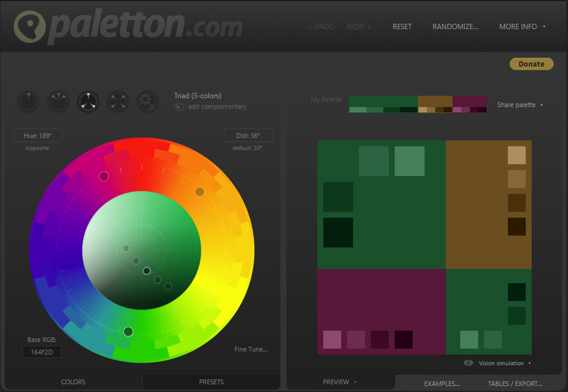The height and width of the screenshot is (392, 568).
Task: Select the Triad color scheme icon
Action: (x=88, y=101)
